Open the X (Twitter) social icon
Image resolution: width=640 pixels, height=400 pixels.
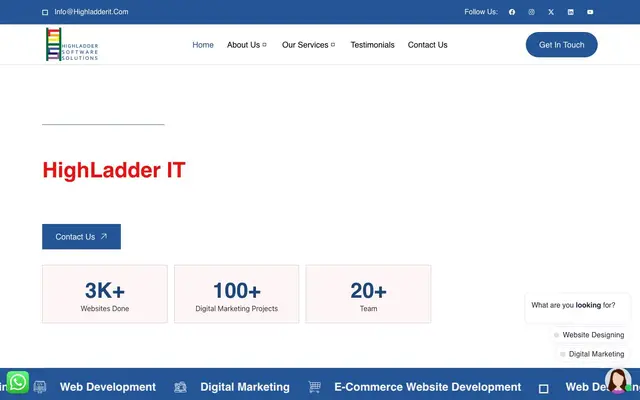pos(551,12)
